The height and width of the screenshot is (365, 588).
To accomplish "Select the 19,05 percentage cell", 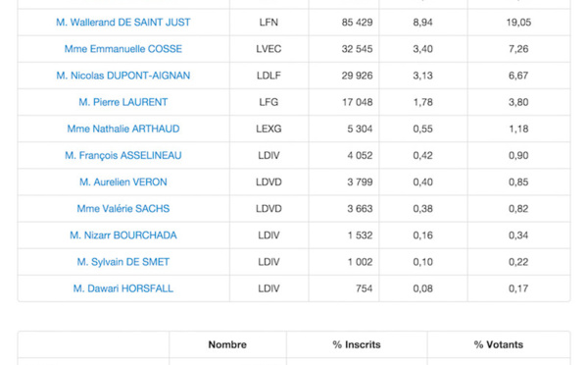I will pos(518,23).
